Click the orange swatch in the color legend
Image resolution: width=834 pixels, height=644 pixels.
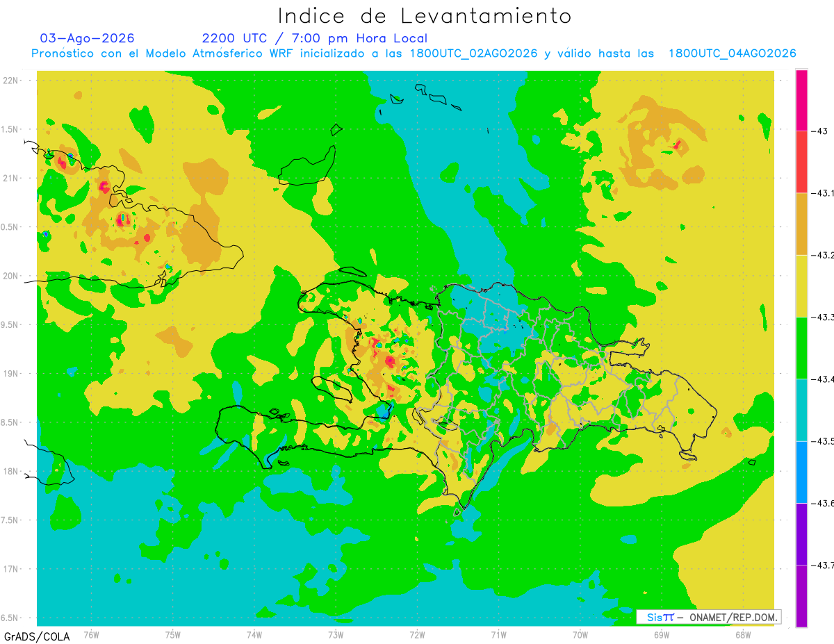point(801,224)
